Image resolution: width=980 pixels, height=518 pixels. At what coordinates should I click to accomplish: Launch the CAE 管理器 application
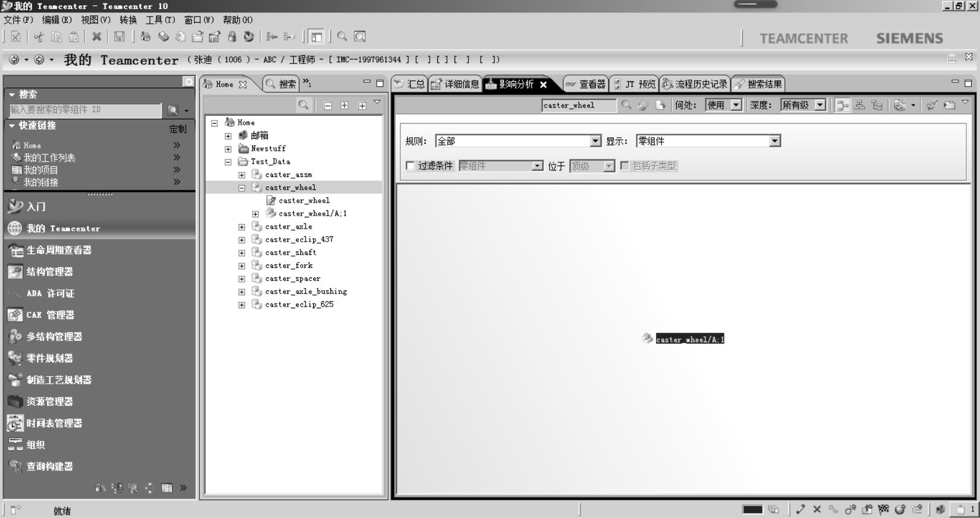[50, 315]
